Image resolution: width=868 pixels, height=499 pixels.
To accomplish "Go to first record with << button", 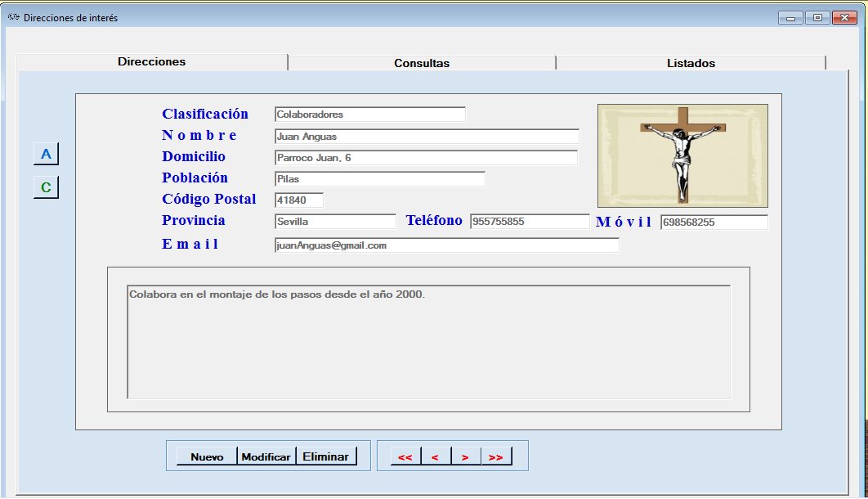I will (x=405, y=457).
